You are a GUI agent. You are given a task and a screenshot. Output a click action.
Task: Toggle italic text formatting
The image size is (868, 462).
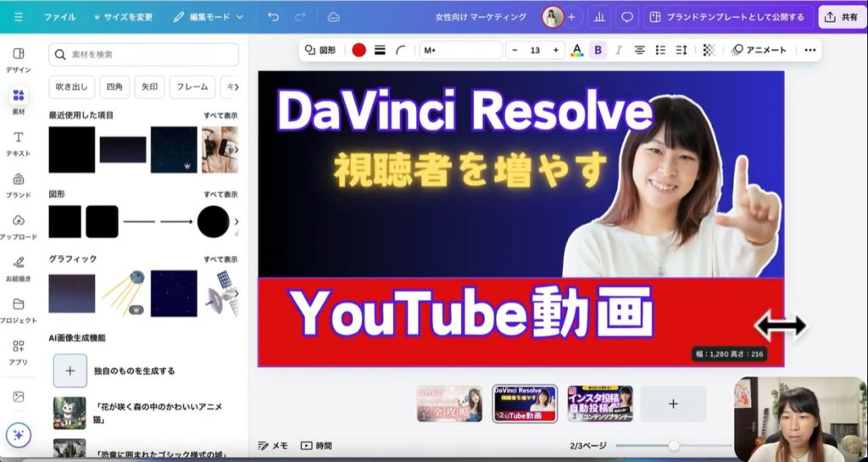click(x=619, y=50)
